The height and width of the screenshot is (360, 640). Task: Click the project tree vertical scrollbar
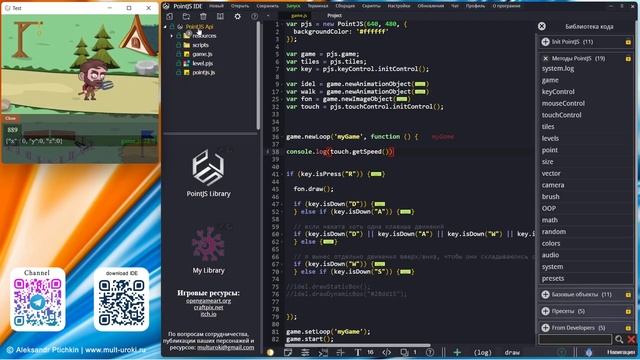click(258, 76)
